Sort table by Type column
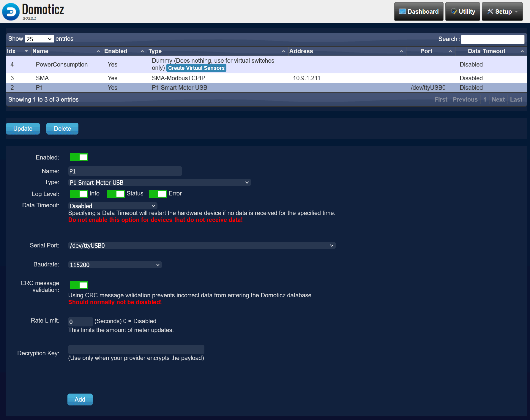 217,51
